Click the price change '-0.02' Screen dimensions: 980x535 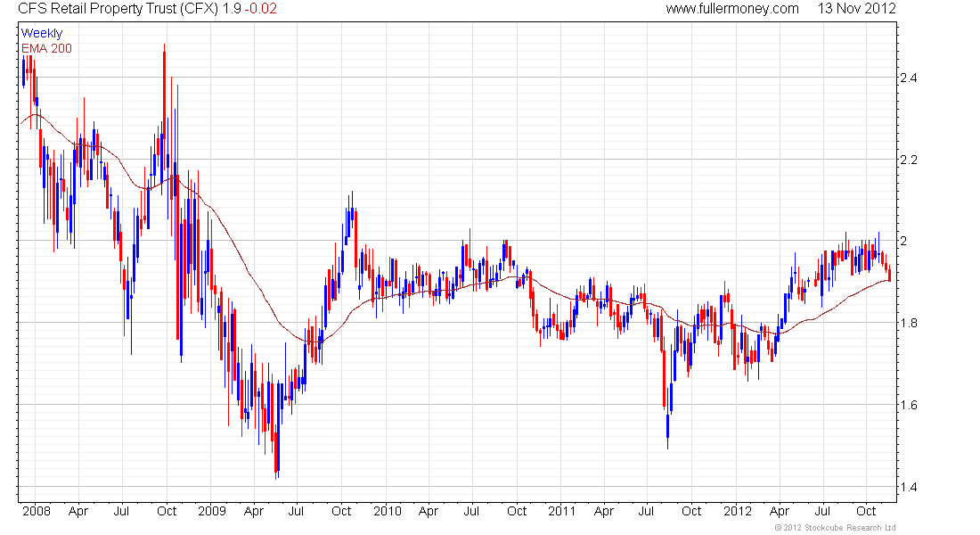[x=260, y=9]
